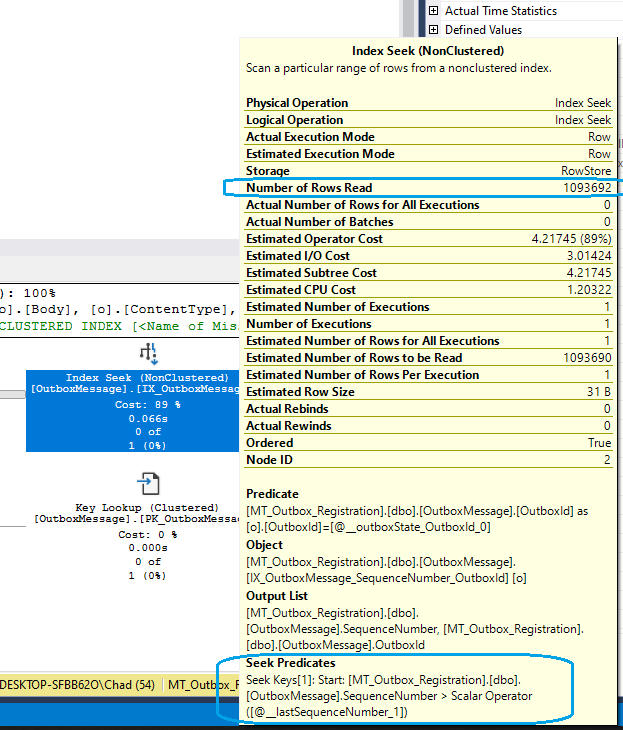Image resolution: width=623 pixels, height=730 pixels.
Task: Click the Node ID row
Action: point(428,460)
